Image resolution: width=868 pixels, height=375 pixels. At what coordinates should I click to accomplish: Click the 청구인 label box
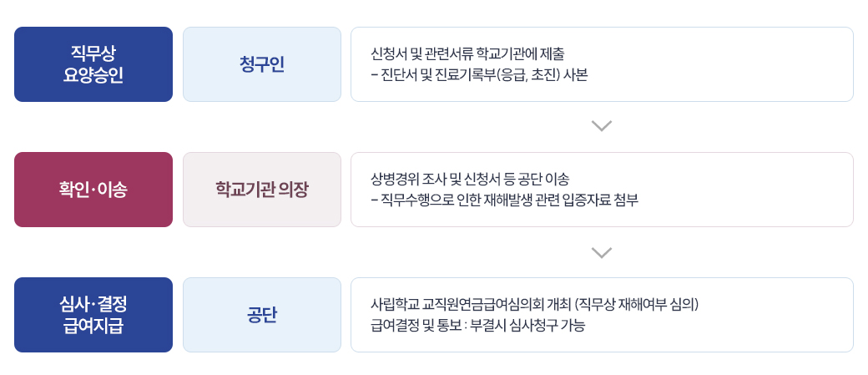pos(262,64)
